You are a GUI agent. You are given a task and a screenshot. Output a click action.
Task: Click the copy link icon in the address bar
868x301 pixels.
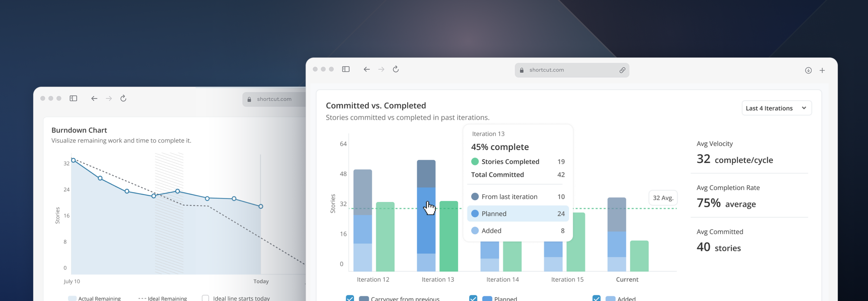coord(622,70)
